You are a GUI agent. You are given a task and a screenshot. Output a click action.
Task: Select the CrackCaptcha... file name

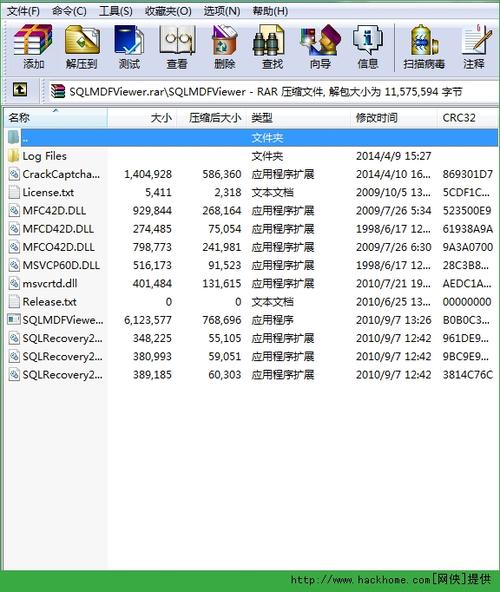61,174
